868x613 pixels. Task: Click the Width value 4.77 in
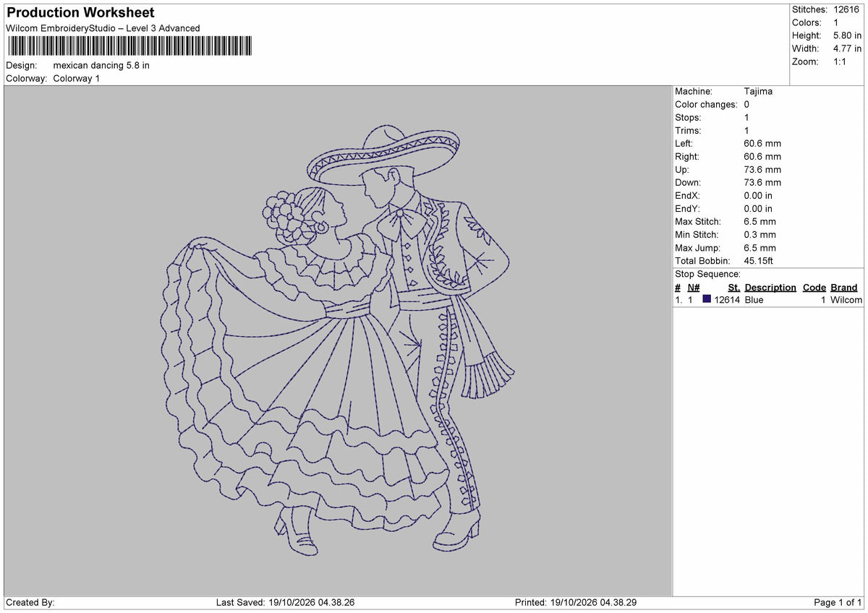click(x=847, y=48)
